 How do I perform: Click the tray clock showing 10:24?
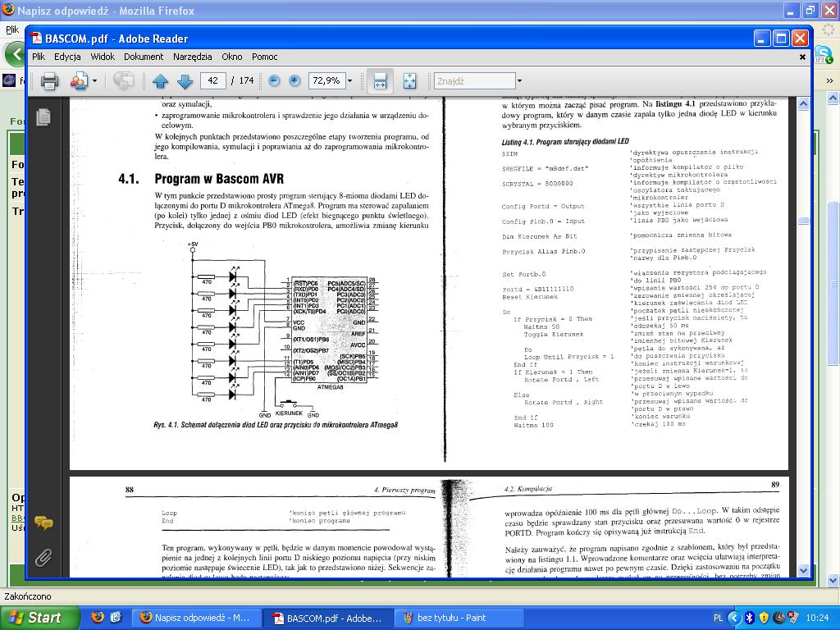pyautogui.click(x=816, y=618)
